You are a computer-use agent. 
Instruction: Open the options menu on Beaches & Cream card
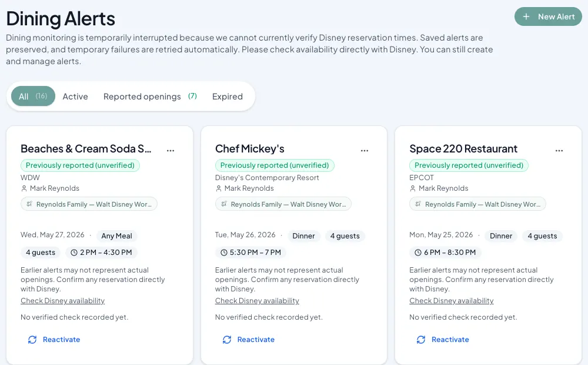click(x=171, y=150)
